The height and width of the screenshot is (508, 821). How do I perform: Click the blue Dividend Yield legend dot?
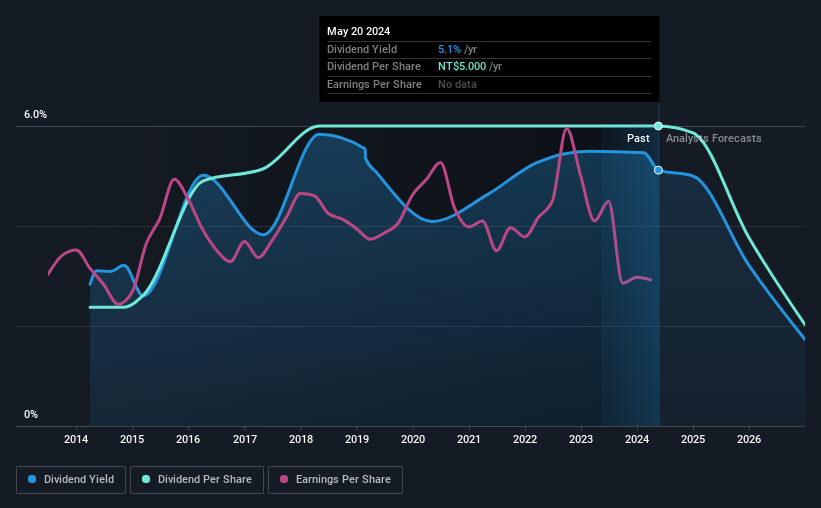pyautogui.click(x=32, y=479)
